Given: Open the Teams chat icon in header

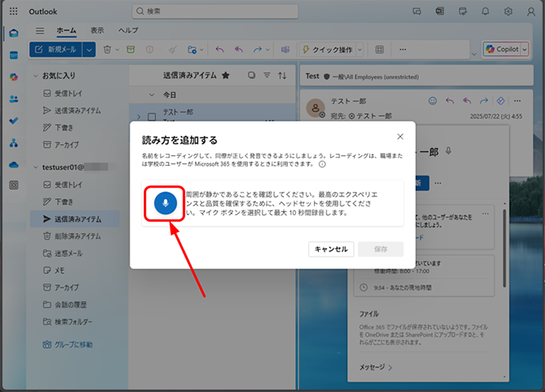Looking at the screenshot, I should [417, 11].
